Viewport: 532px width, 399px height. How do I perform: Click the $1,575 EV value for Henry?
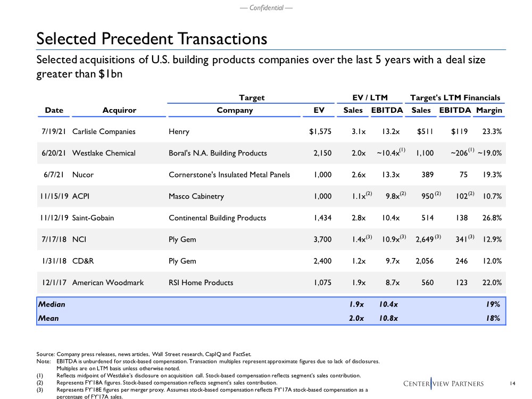[x=320, y=131]
